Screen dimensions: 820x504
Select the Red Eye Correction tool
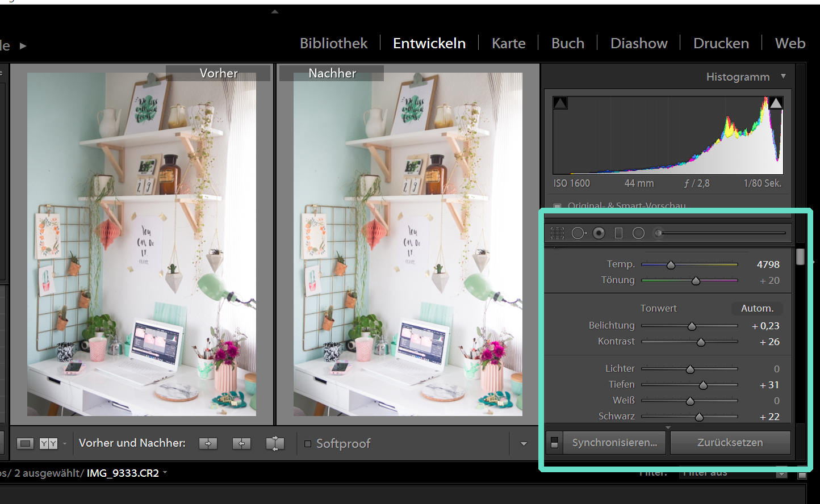[x=599, y=233]
